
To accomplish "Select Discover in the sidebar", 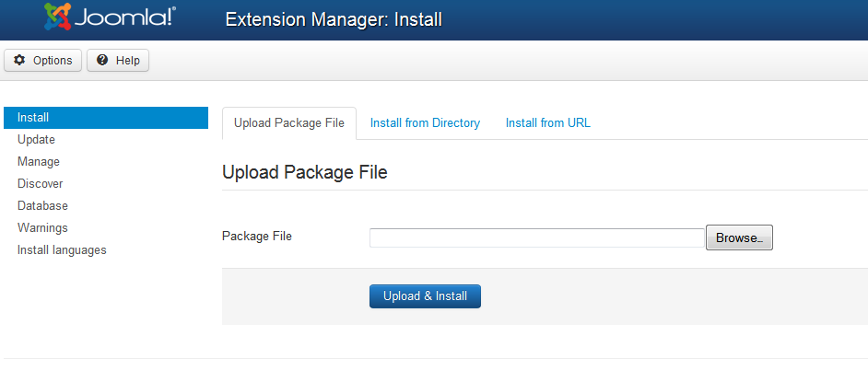I will (41, 184).
